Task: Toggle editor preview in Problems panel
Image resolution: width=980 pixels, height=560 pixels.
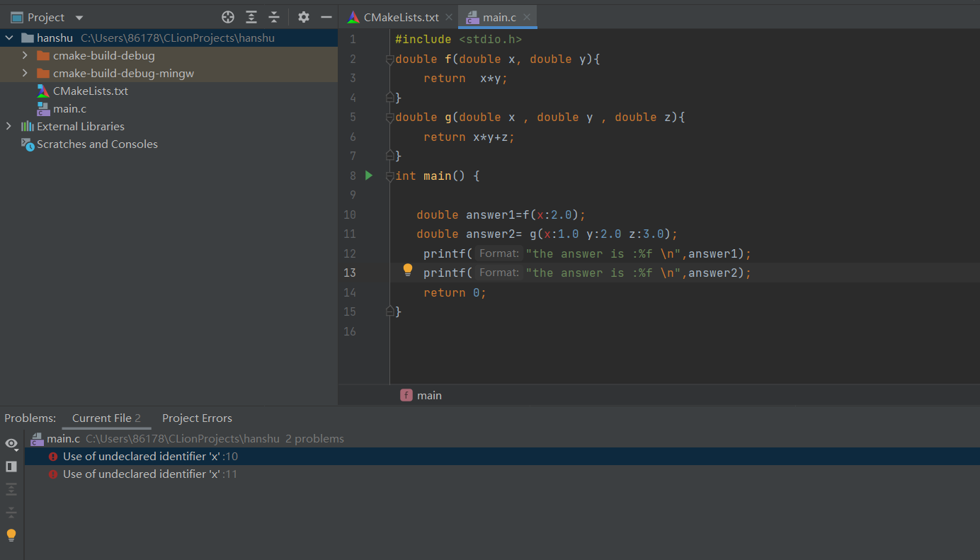Action: point(11,467)
